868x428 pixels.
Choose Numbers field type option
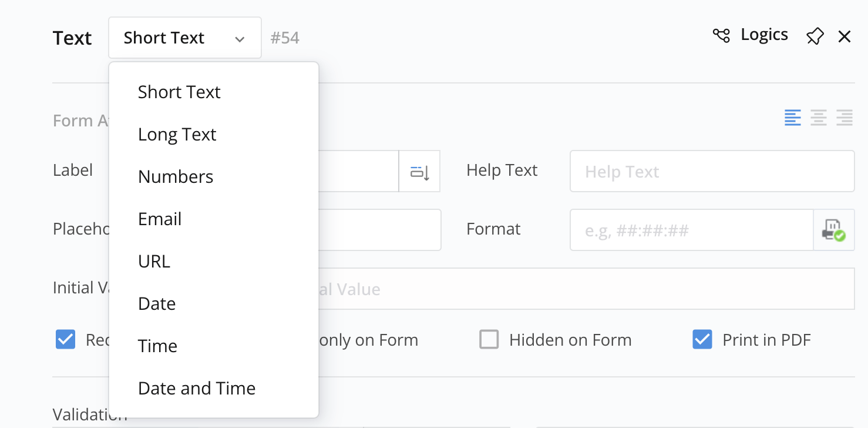click(x=176, y=177)
